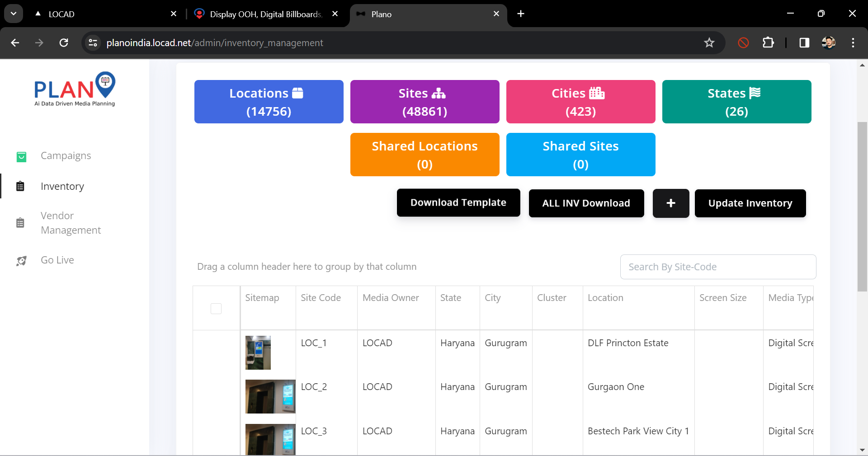Reload the page with the refresh icon
The image size is (868, 456).
click(64, 43)
